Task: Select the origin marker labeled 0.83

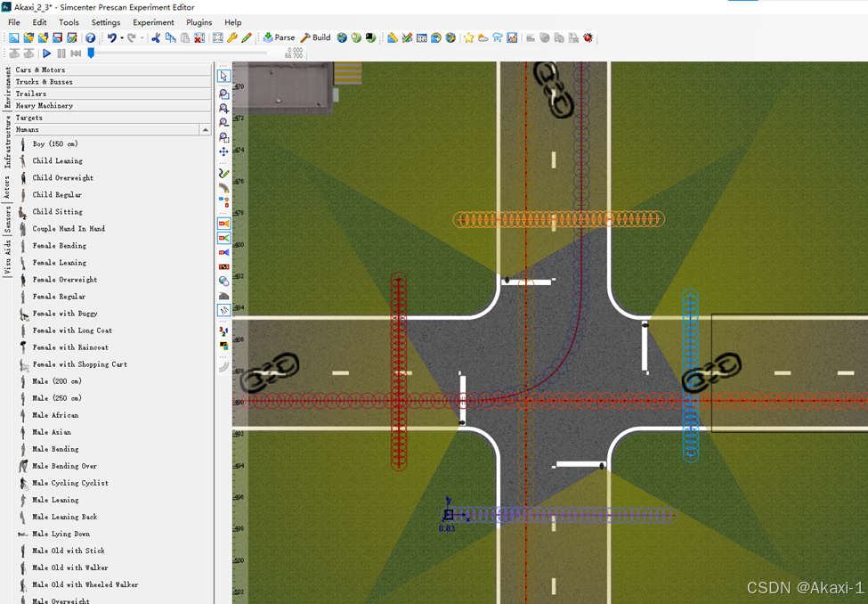Action: [449, 515]
